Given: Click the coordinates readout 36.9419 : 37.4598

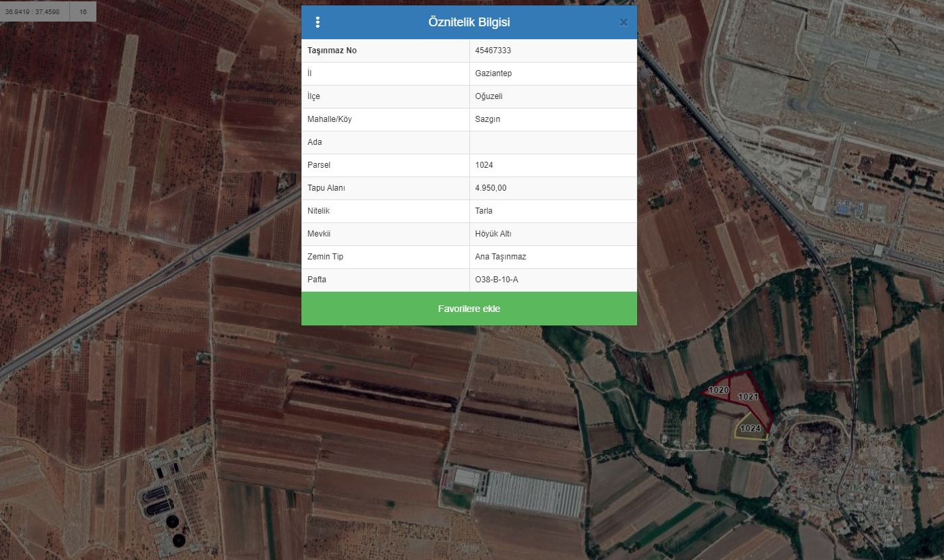Looking at the screenshot, I should click(x=32, y=11).
